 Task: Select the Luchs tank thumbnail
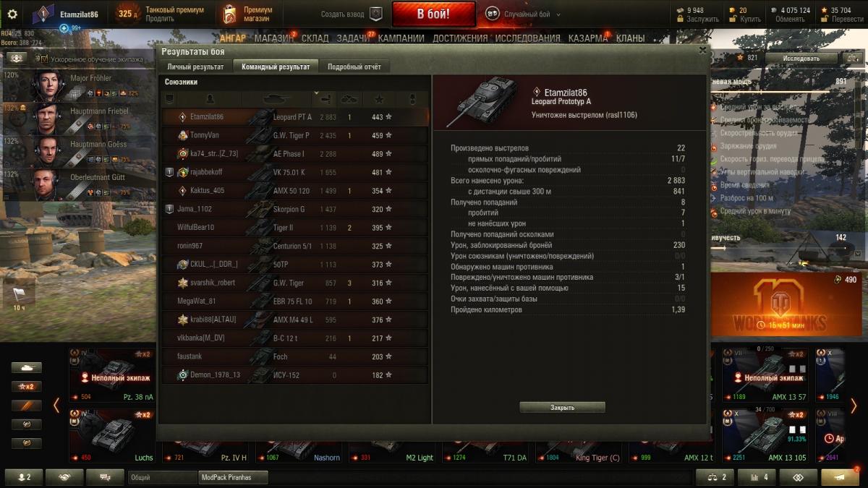pos(112,436)
